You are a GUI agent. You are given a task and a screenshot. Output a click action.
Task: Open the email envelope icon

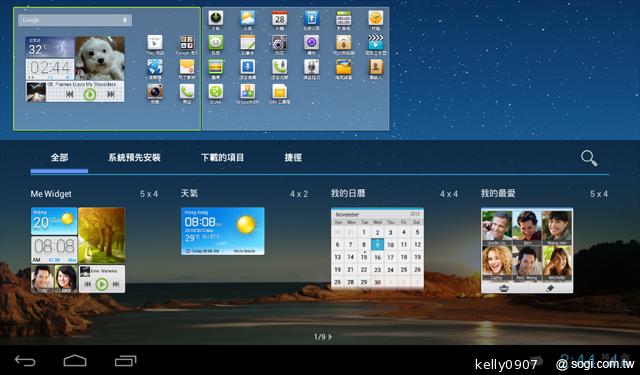click(187, 67)
